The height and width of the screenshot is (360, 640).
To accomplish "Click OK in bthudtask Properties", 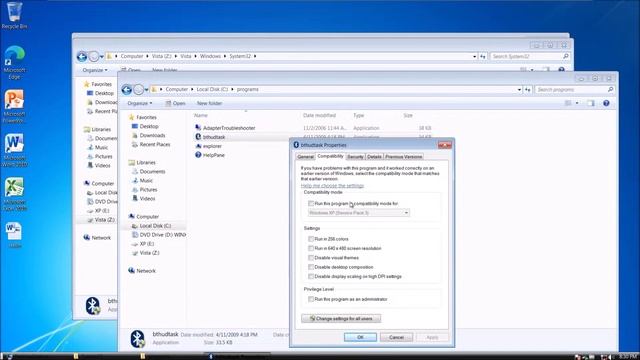I will pyautogui.click(x=360, y=337).
